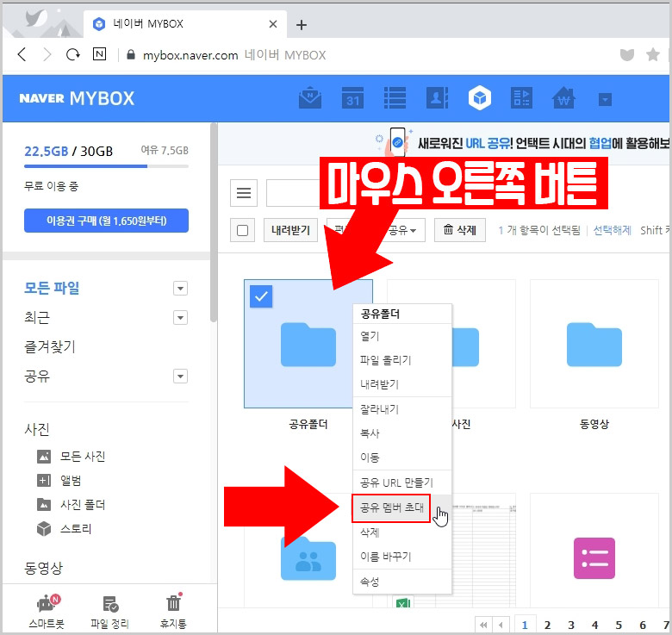Open the household ledger house icon
The width and height of the screenshot is (672, 635).
[563, 98]
